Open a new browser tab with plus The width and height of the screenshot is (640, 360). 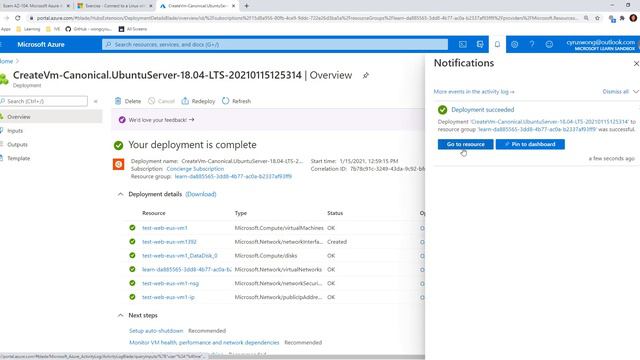(247, 6)
